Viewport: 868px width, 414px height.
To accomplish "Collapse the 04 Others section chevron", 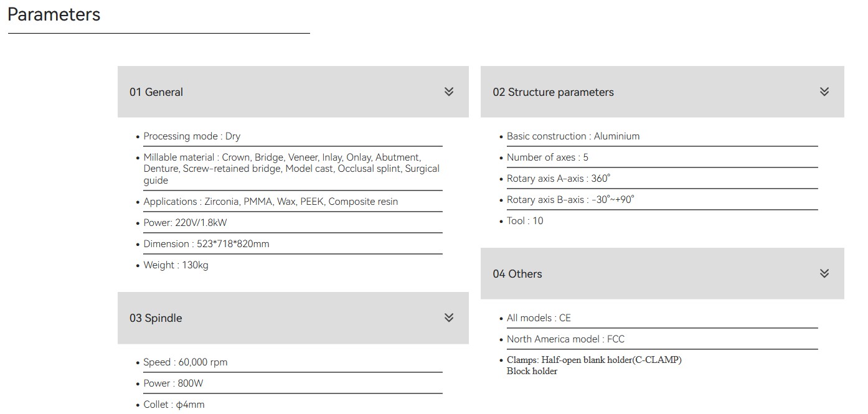I will (824, 274).
